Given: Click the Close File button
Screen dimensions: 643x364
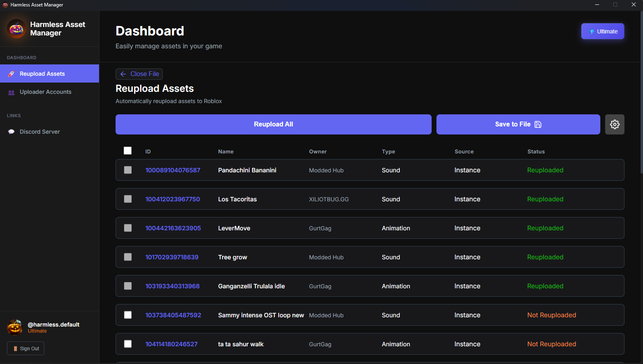Looking at the screenshot, I should point(139,74).
